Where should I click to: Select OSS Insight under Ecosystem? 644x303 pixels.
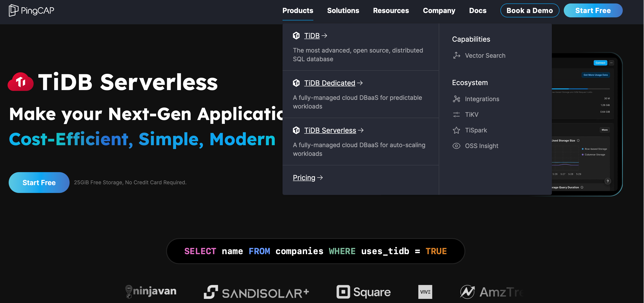[x=482, y=146]
